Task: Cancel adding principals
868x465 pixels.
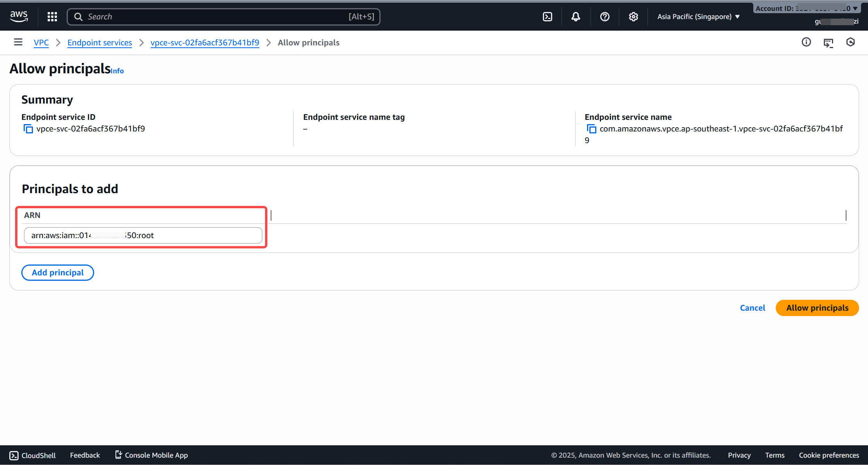Action: (752, 308)
